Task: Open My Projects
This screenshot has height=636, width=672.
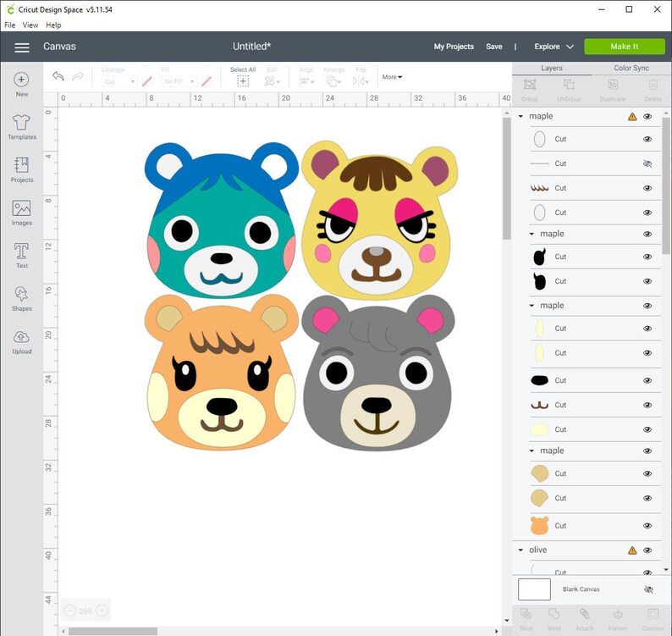Action: (x=454, y=47)
